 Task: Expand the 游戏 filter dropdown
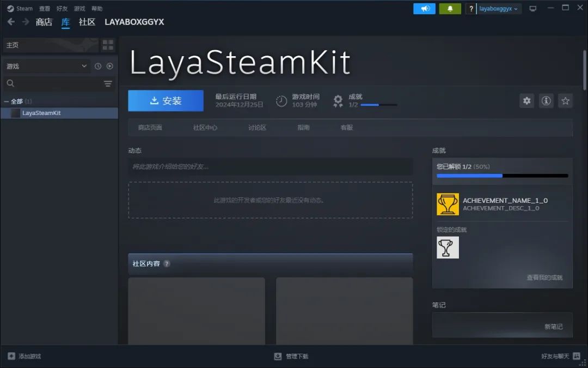[46, 66]
